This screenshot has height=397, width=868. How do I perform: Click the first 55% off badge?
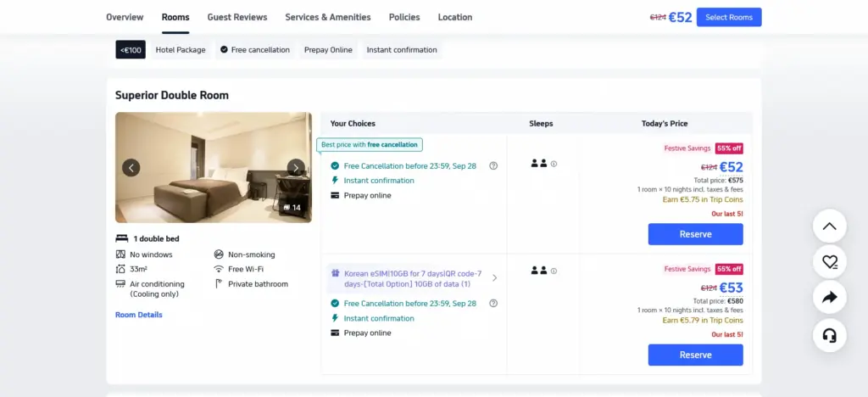pyautogui.click(x=729, y=148)
